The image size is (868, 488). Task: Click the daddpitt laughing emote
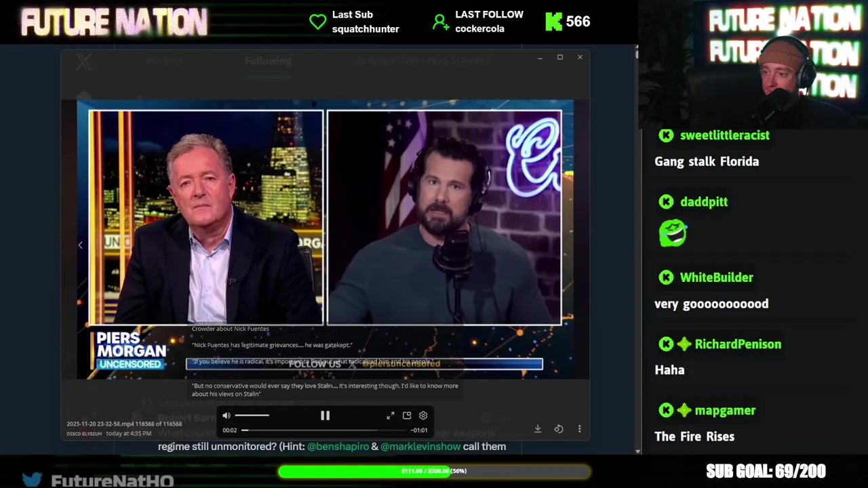pyautogui.click(x=673, y=233)
